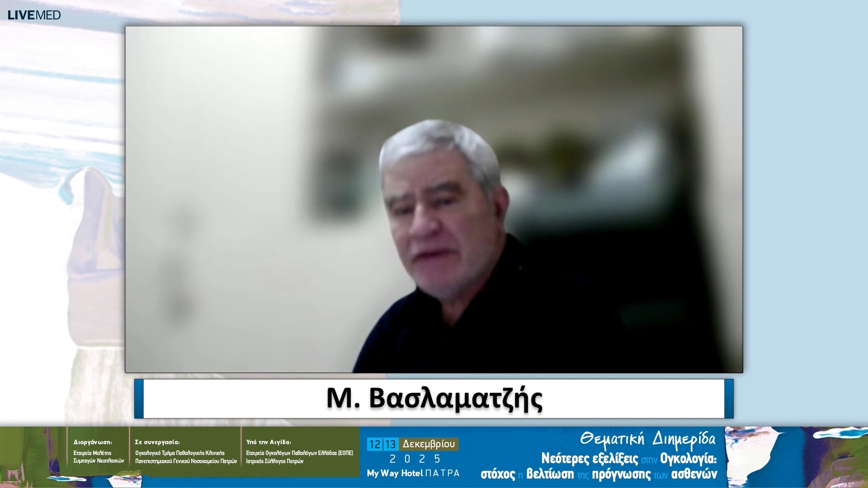Viewport: 868px width, 488px height.
Task: Click the speaker video feed
Action: (x=434, y=199)
